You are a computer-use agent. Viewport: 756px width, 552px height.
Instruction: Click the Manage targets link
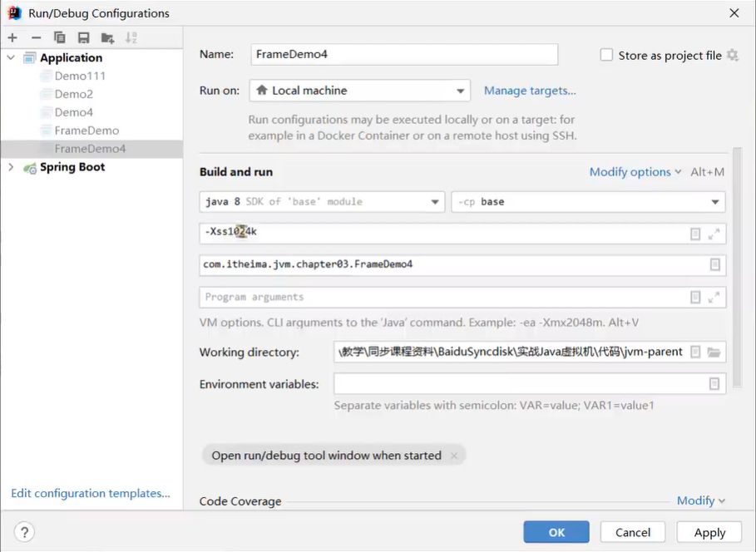click(x=530, y=91)
